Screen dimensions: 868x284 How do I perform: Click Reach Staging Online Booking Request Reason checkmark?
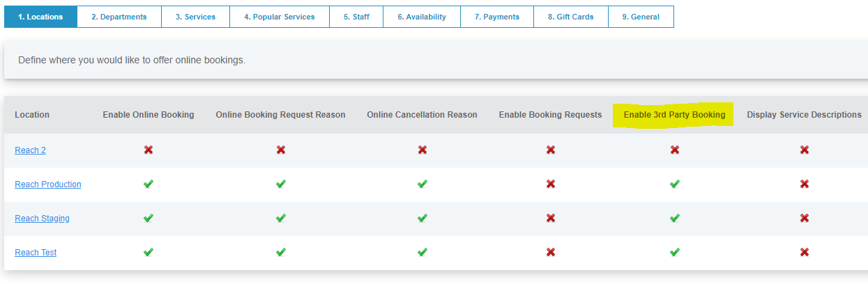(x=280, y=218)
